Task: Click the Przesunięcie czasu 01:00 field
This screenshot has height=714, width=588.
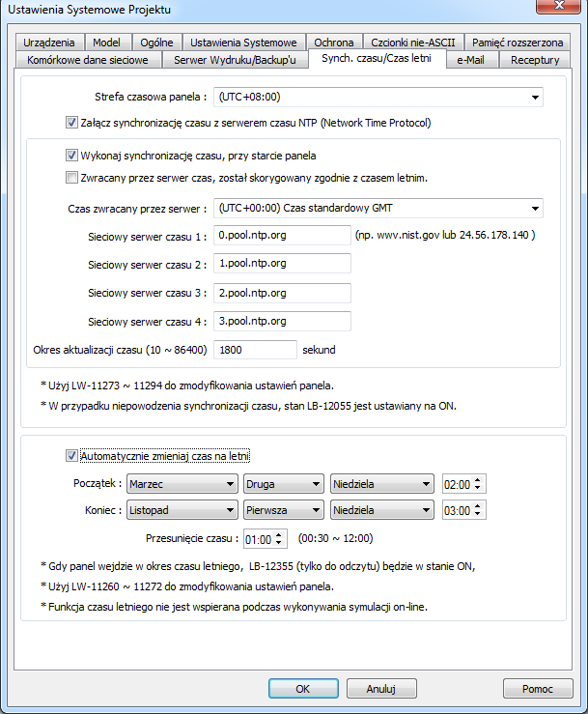Action: pyautogui.click(x=259, y=539)
